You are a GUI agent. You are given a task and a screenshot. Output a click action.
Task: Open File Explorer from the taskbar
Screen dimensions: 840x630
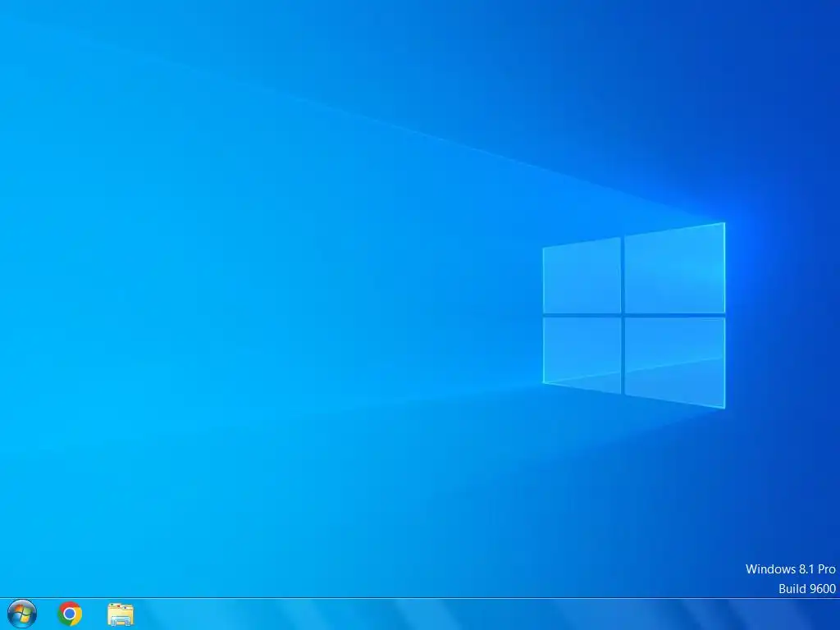[x=121, y=614]
